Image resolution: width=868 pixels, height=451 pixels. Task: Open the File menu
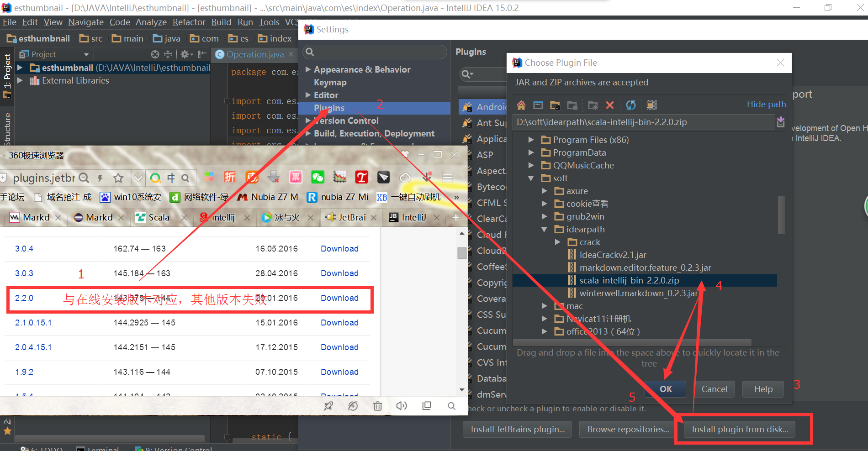(9, 22)
